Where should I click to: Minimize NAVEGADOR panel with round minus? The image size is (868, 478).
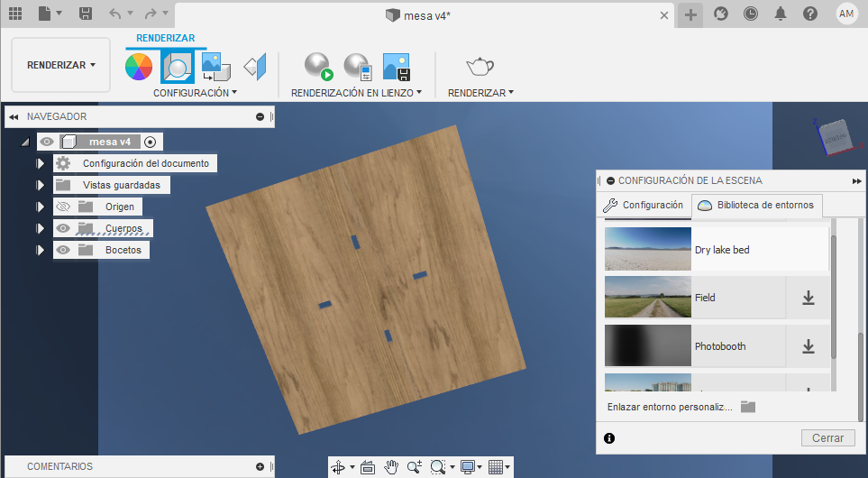click(260, 117)
